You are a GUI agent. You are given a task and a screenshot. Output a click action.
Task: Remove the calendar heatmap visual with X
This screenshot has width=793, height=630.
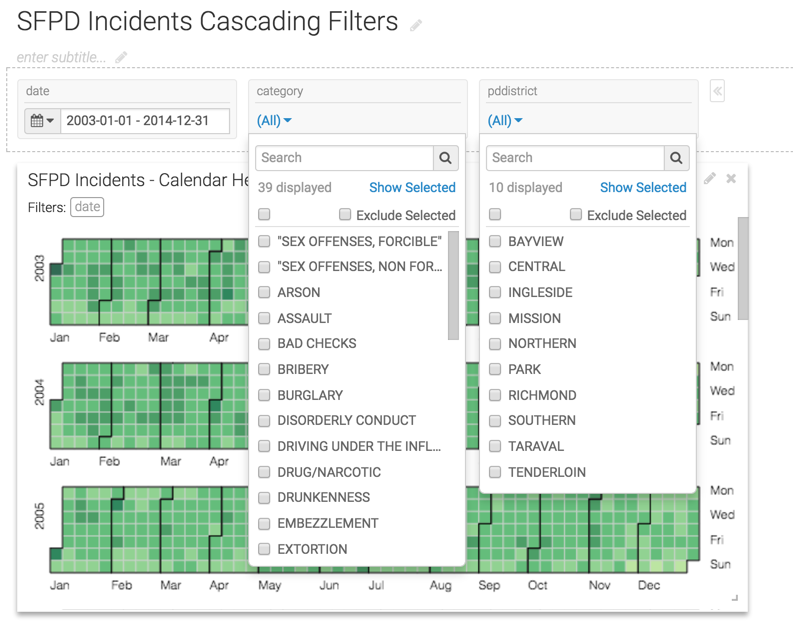click(x=731, y=179)
